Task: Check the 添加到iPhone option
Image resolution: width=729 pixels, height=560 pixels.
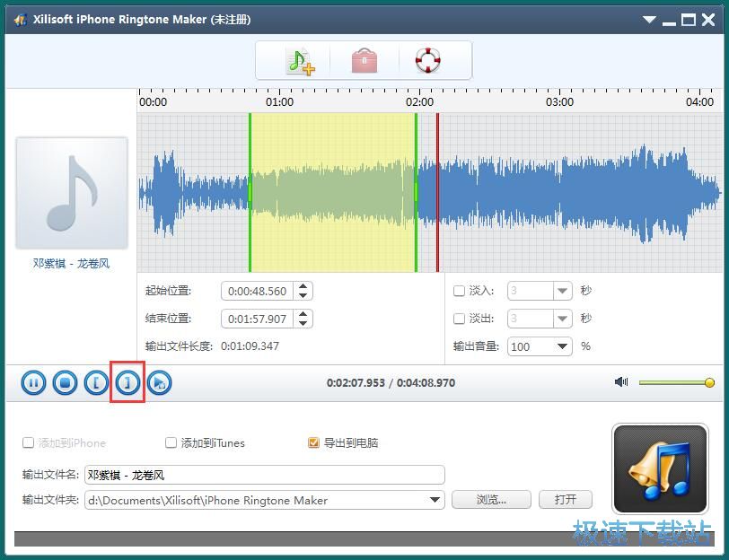Action: pos(28,442)
